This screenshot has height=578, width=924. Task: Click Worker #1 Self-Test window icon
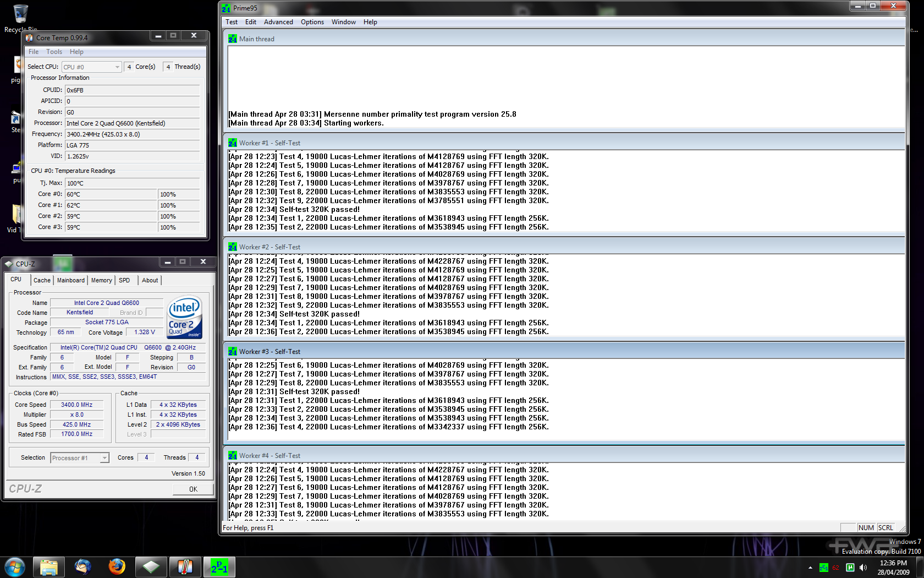tap(233, 143)
